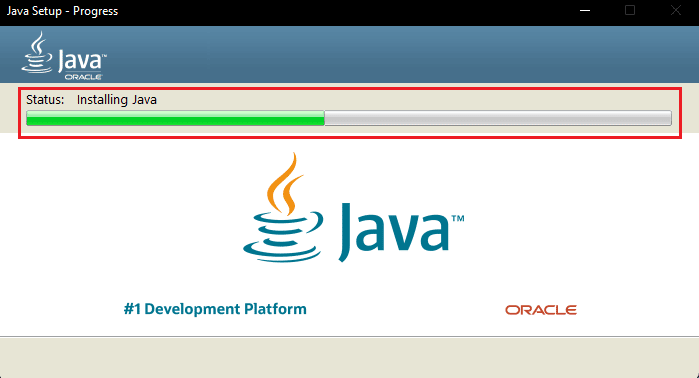Close the Java Setup window
The height and width of the screenshot is (378, 699).
pyautogui.click(x=676, y=10)
